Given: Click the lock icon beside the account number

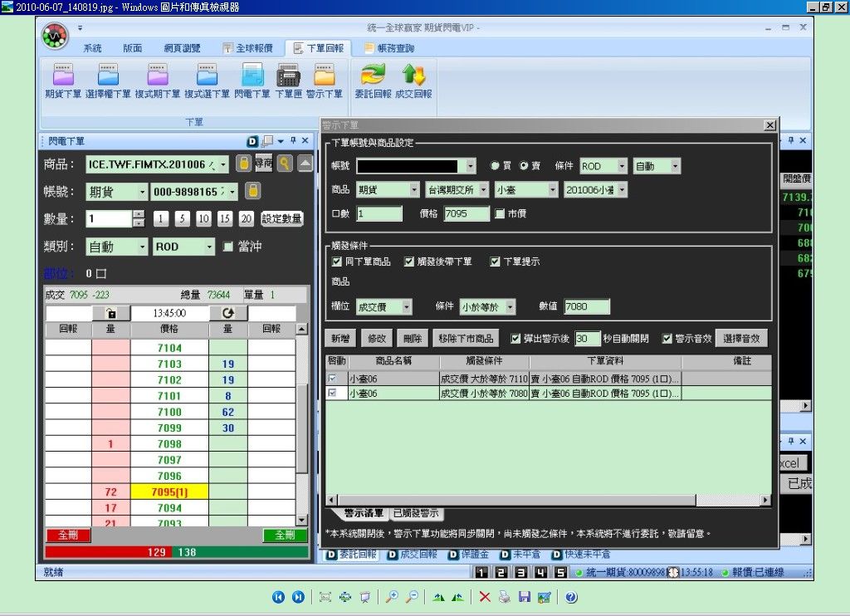Looking at the screenshot, I should [252, 190].
